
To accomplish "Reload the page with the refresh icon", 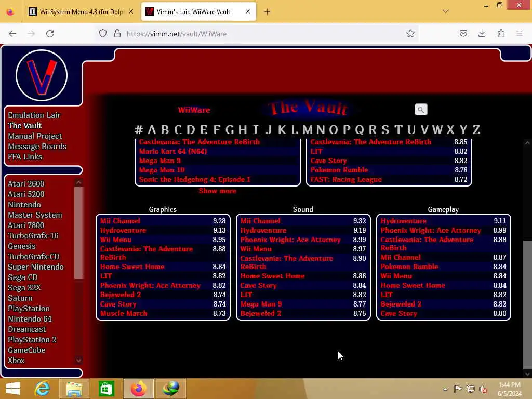I will pos(50,34).
